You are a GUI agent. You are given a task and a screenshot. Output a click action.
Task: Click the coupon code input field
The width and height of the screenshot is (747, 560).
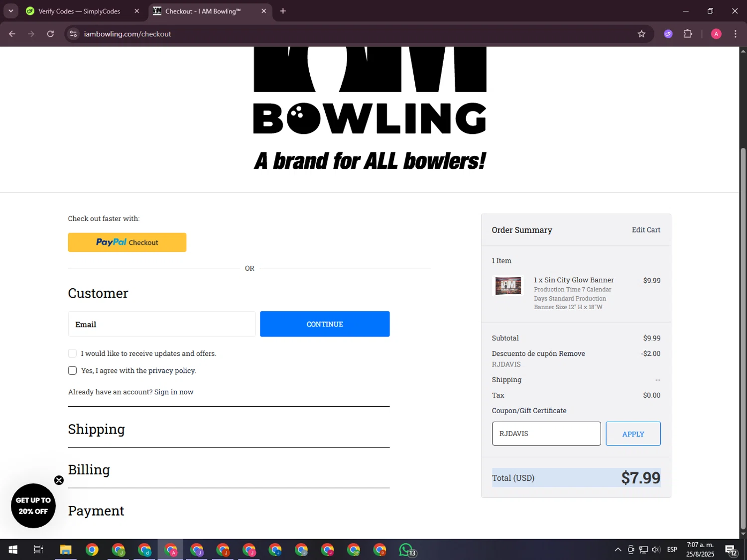point(546,434)
